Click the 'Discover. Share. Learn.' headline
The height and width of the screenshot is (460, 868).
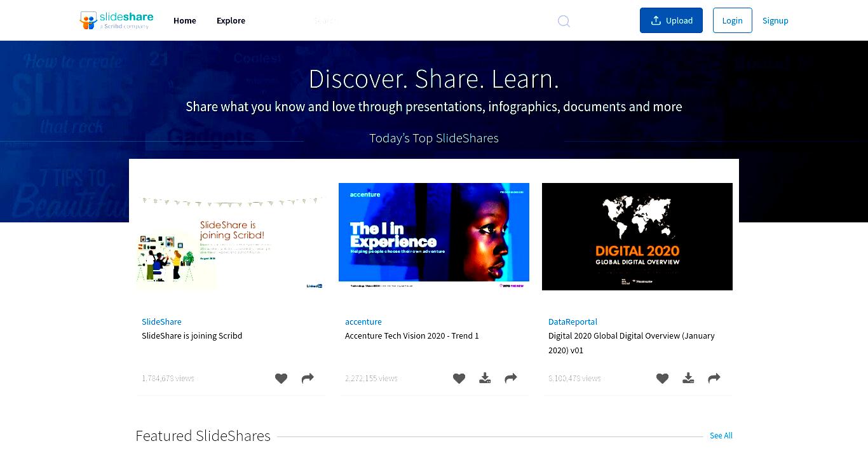click(434, 79)
